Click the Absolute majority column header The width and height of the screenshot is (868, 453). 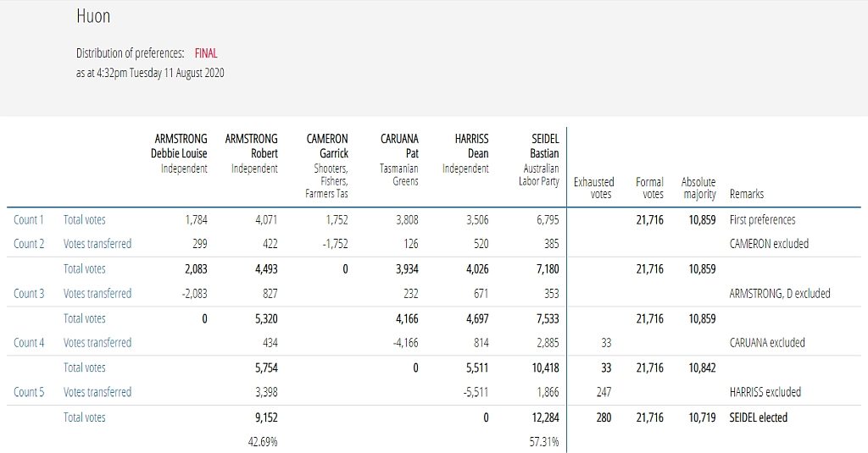coord(698,188)
